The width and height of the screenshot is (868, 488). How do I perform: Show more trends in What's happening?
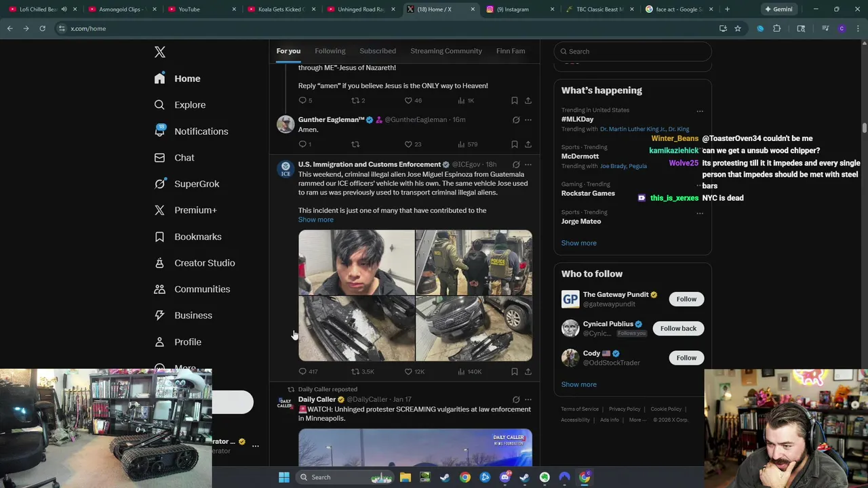[578, 243]
